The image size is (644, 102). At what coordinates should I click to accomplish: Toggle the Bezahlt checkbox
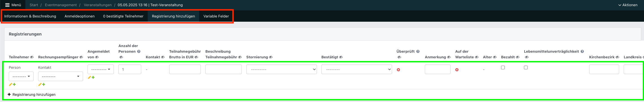[x=503, y=67]
